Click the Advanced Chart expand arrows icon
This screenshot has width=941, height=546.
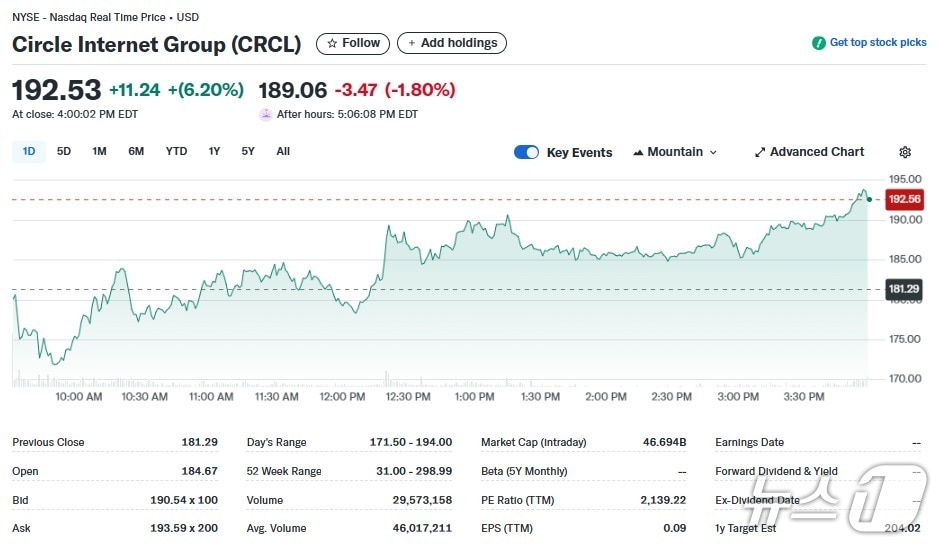(x=760, y=152)
